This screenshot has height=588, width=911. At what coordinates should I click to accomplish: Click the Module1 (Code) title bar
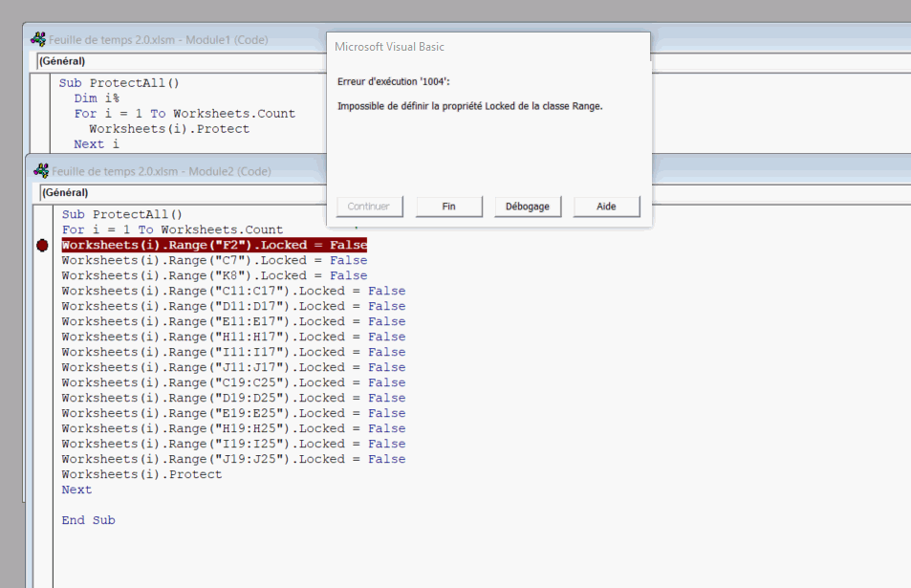(159, 39)
